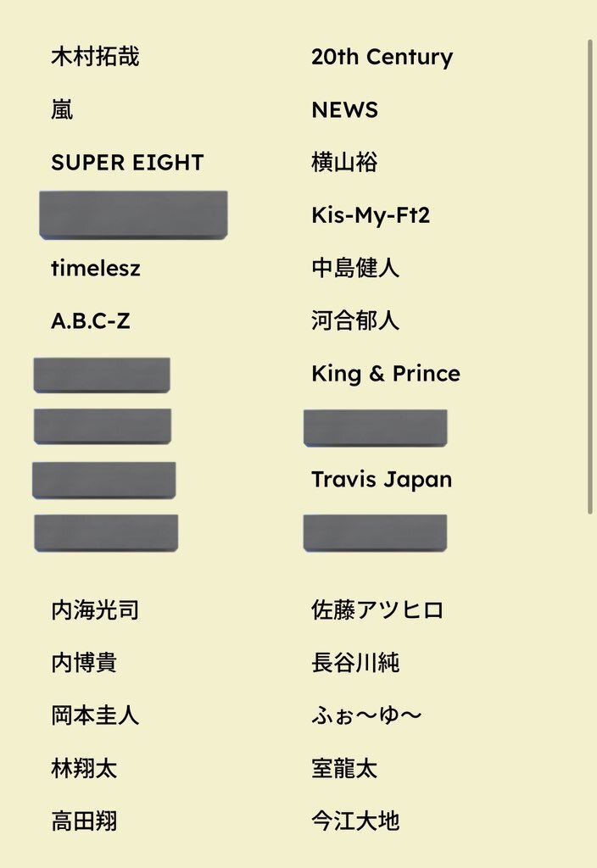
Task: Click the 今江大地 name
Action: [355, 821]
